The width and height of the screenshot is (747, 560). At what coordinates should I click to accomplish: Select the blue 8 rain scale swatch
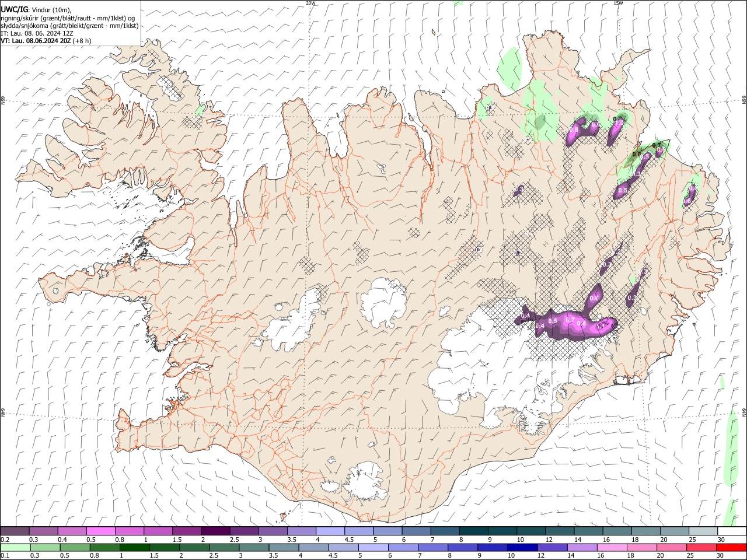[462, 547]
